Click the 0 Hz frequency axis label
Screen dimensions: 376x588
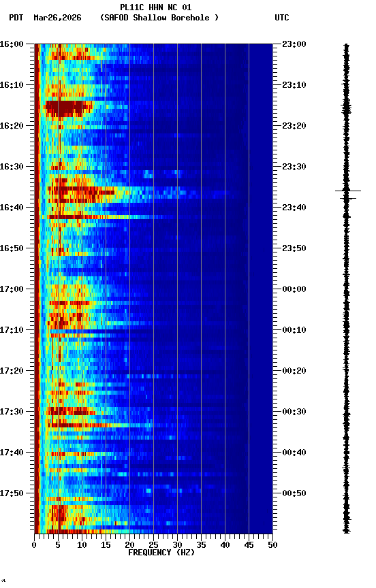[x=34, y=545]
